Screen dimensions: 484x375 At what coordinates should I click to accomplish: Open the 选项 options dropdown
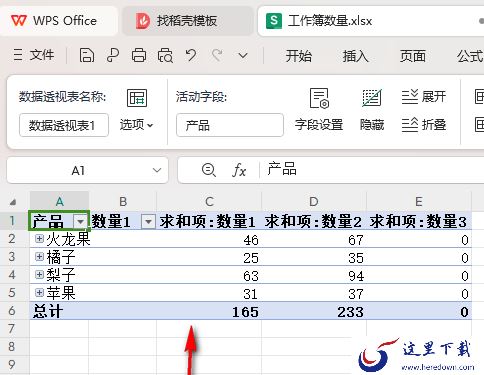coord(137,125)
